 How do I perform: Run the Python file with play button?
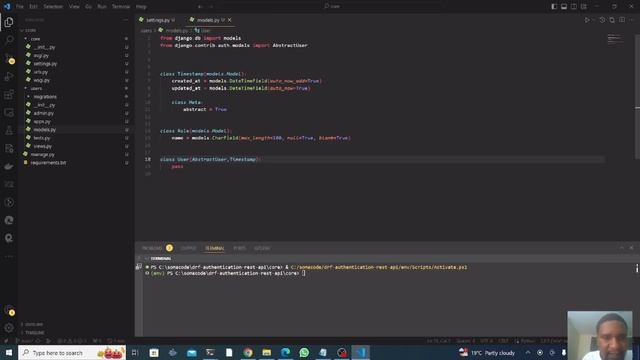click(x=587, y=20)
